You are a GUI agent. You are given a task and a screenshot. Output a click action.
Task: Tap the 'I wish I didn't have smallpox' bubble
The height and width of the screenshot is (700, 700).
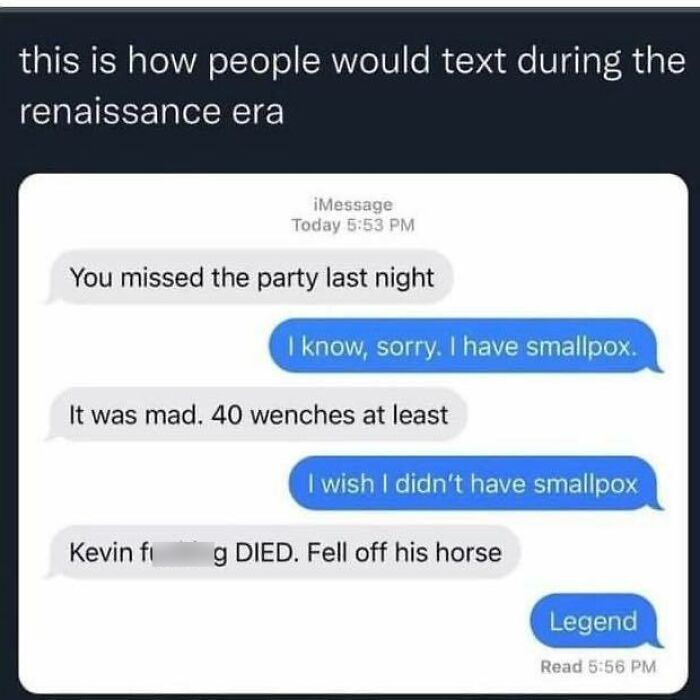[474, 484]
